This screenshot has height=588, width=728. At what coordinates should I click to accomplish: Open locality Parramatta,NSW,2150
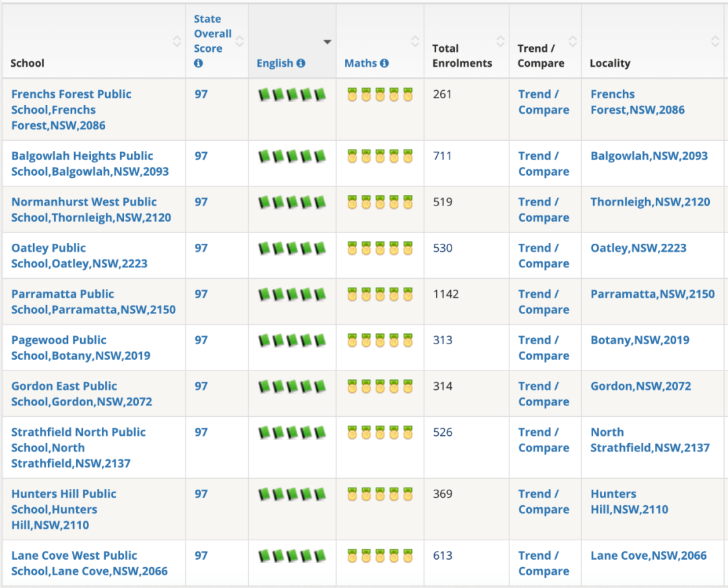click(x=653, y=294)
